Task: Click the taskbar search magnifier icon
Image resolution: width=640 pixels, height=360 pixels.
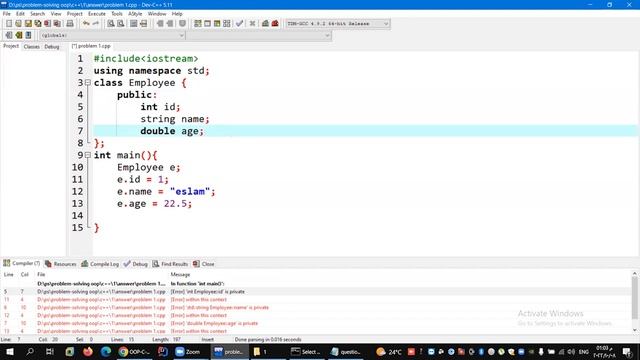Action: pos(30,351)
